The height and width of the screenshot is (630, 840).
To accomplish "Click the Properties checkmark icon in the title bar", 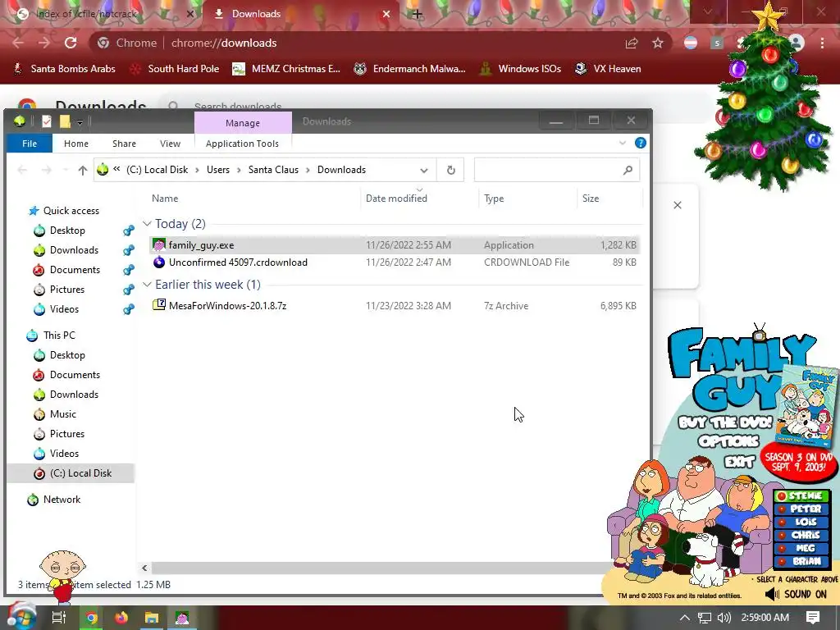I will tap(47, 121).
